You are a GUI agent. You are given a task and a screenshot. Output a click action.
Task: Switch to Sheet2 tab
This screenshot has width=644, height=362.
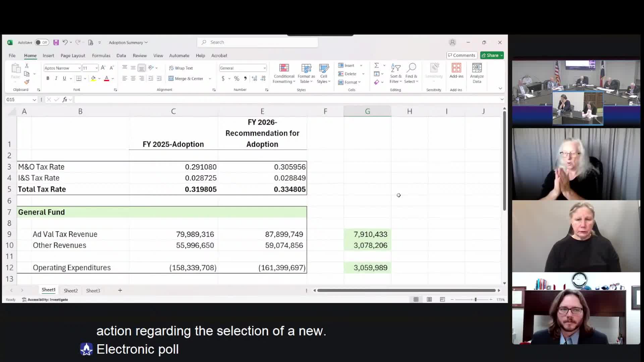click(70, 291)
